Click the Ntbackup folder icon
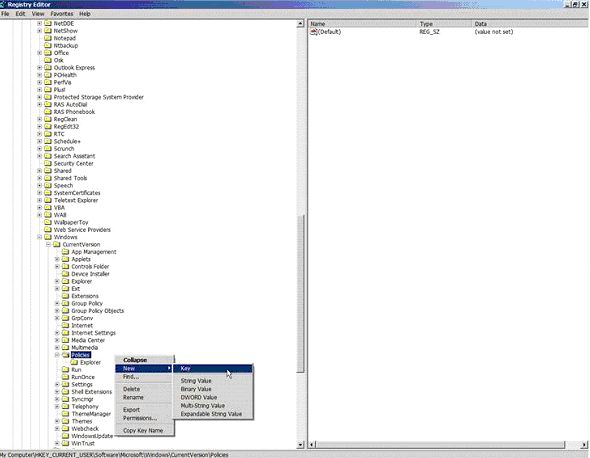 (48, 46)
